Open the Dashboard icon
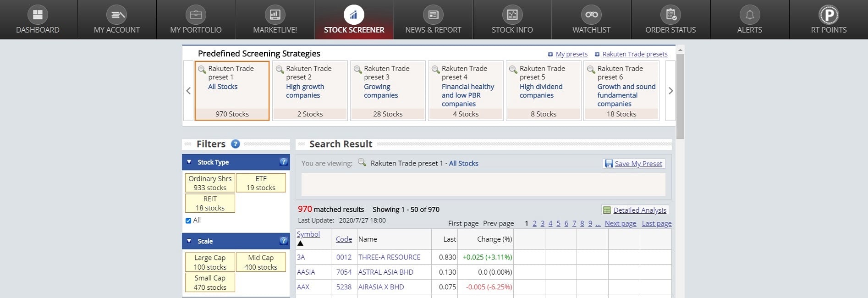Viewport: 868px width, 298px height. point(38,15)
